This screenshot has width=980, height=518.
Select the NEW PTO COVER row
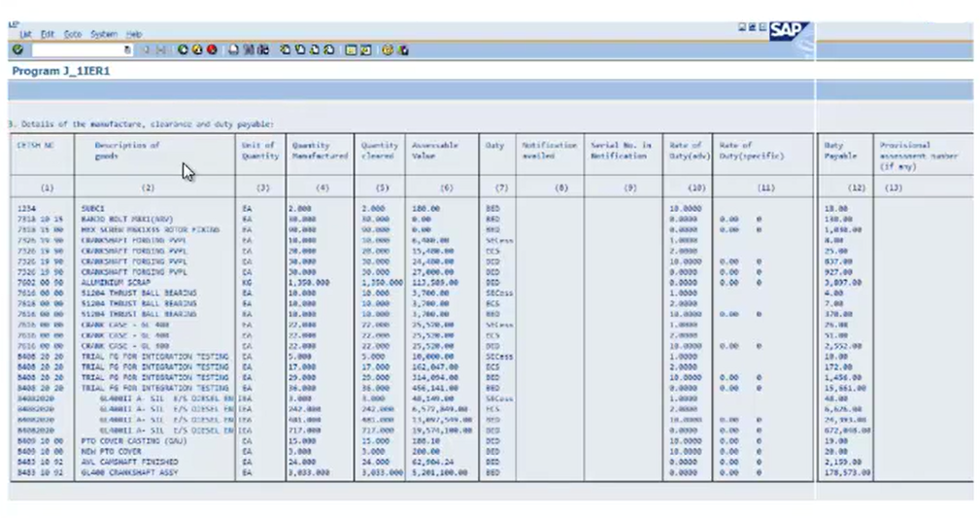coord(490,451)
